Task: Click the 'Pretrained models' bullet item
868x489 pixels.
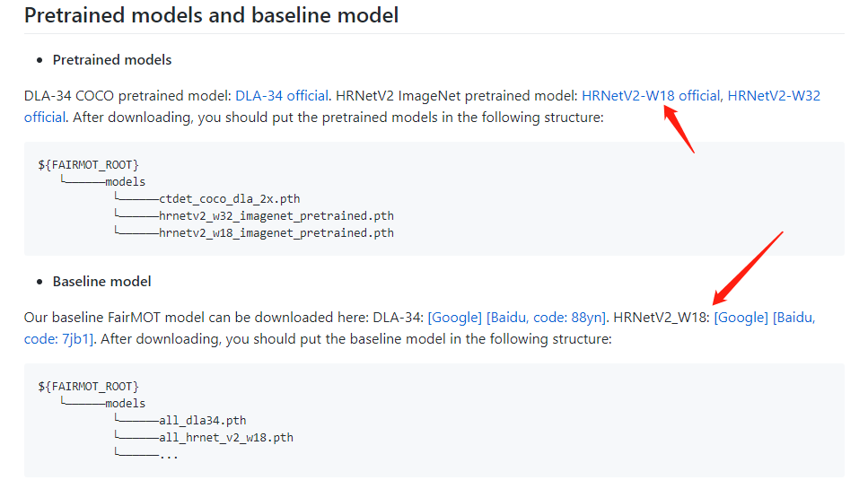Action: (112, 60)
